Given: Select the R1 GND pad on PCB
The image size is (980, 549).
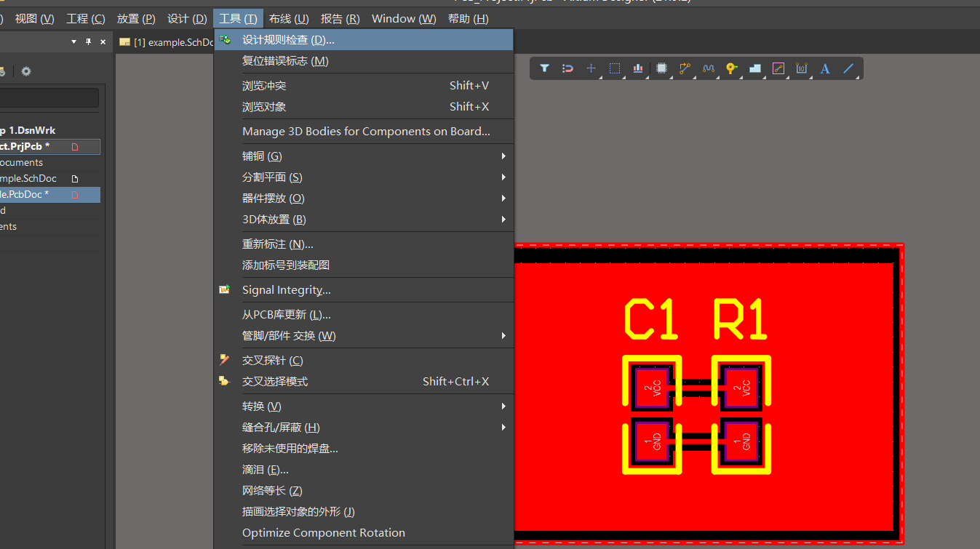Looking at the screenshot, I should pos(741,440).
